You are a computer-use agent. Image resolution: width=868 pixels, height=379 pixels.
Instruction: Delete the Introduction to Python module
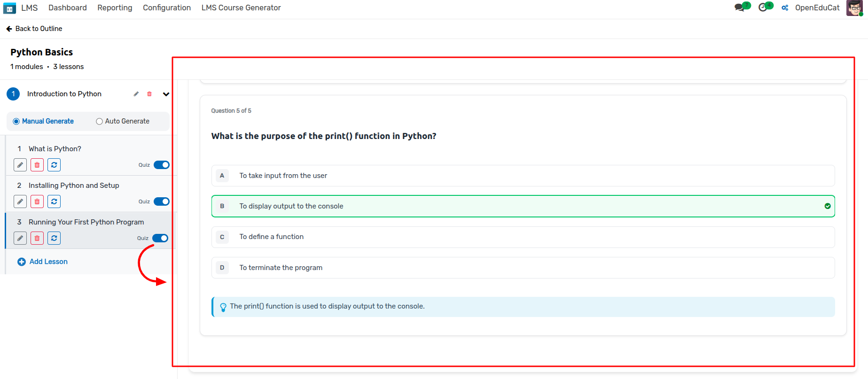(x=149, y=94)
